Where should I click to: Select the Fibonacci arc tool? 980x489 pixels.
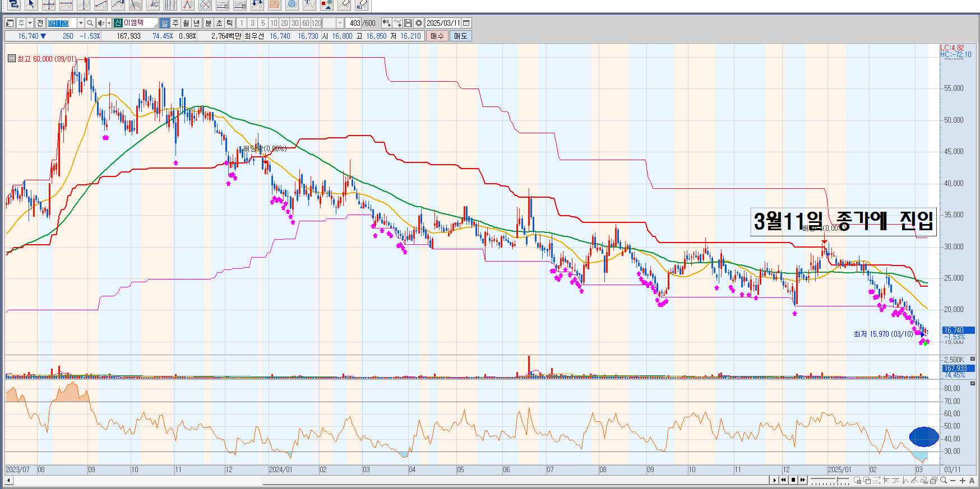click(136, 4)
